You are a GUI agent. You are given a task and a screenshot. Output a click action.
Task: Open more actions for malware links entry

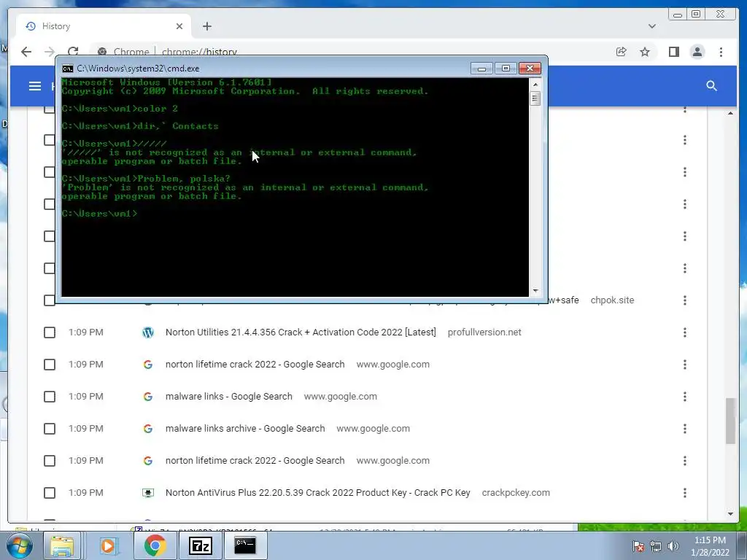coord(684,396)
